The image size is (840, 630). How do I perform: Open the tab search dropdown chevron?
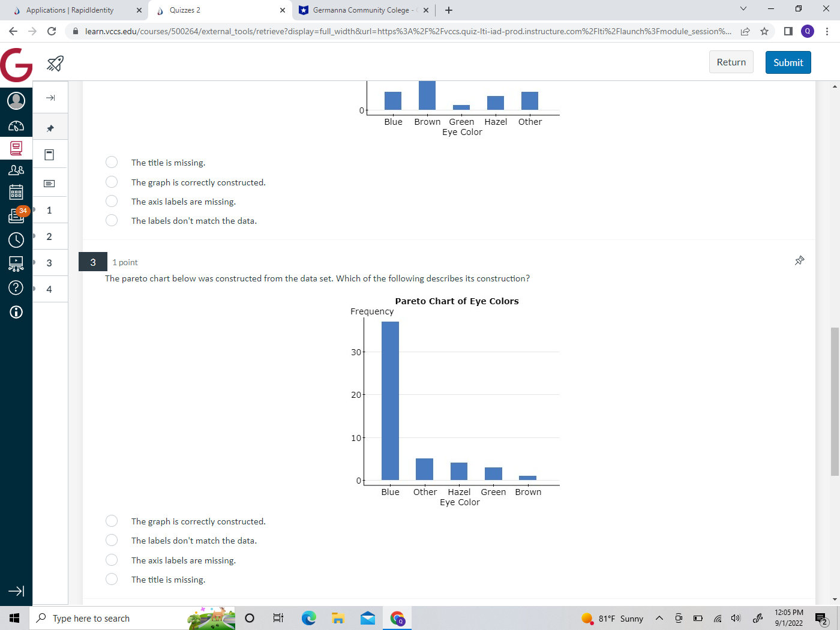pos(743,9)
